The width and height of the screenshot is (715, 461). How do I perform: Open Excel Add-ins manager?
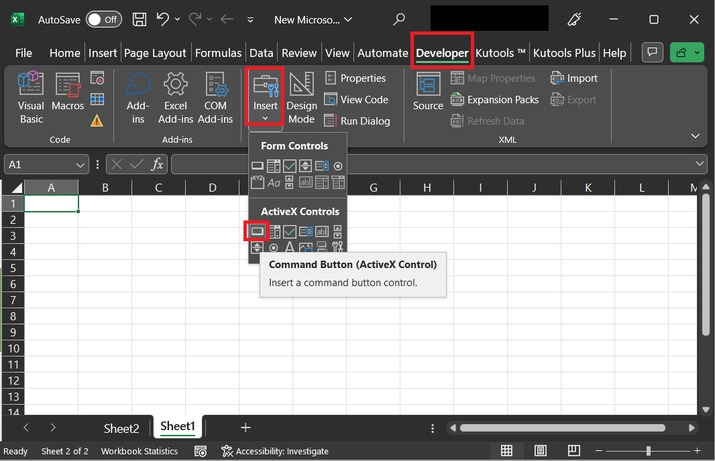(x=176, y=98)
